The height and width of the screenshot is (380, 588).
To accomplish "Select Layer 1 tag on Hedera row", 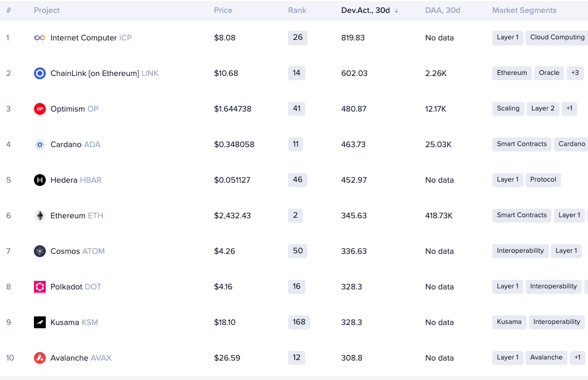I will pos(508,180).
